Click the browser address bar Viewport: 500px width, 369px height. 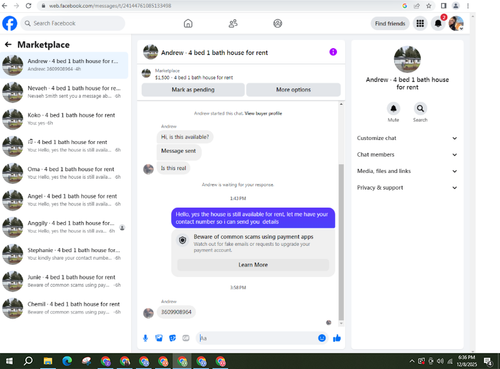tap(220, 6)
